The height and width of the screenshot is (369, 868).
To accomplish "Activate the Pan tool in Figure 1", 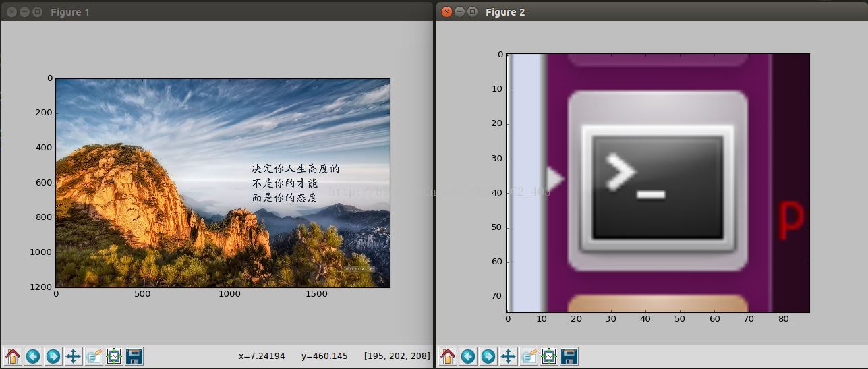I will [x=74, y=356].
